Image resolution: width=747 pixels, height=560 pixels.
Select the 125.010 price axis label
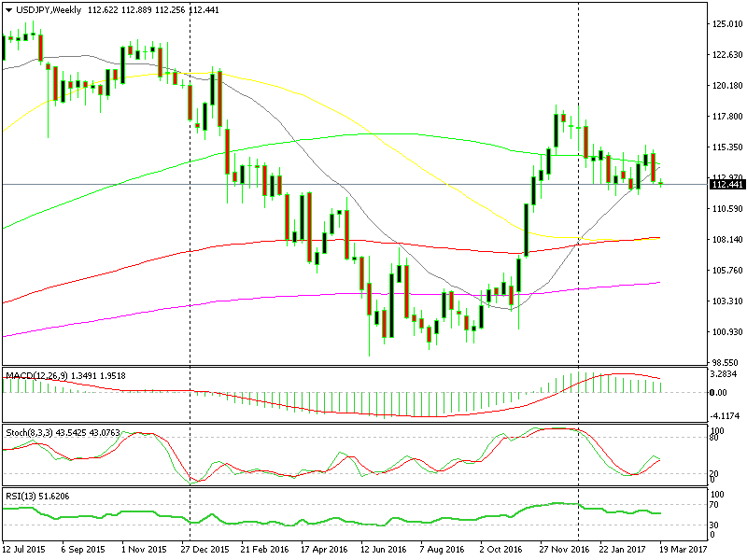coord(727,24)
